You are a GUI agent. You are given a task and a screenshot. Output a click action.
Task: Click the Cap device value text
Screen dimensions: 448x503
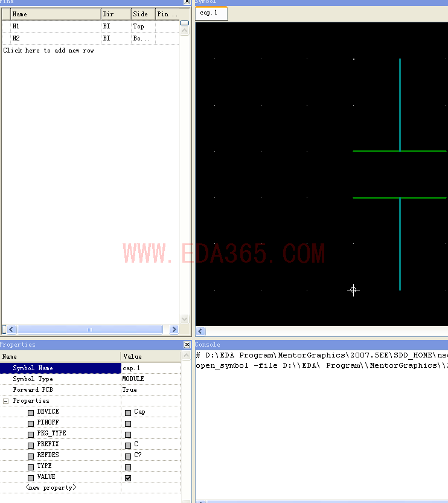point(139,412)
